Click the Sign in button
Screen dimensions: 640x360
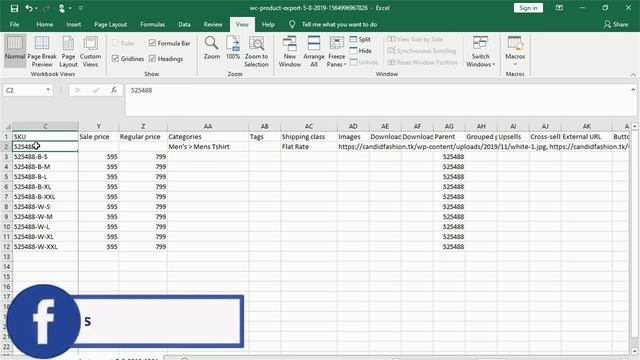click(x=528, y=8)
